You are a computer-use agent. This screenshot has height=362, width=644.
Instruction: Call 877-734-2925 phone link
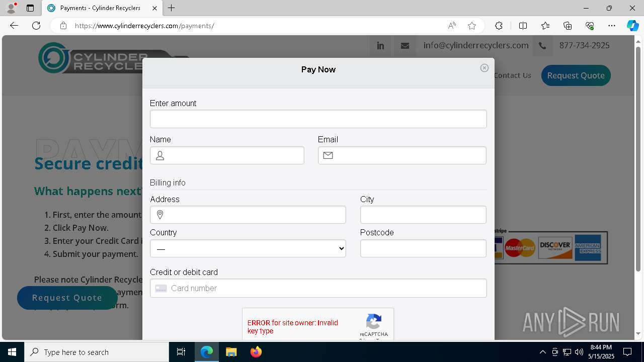(x=585, y=45)
